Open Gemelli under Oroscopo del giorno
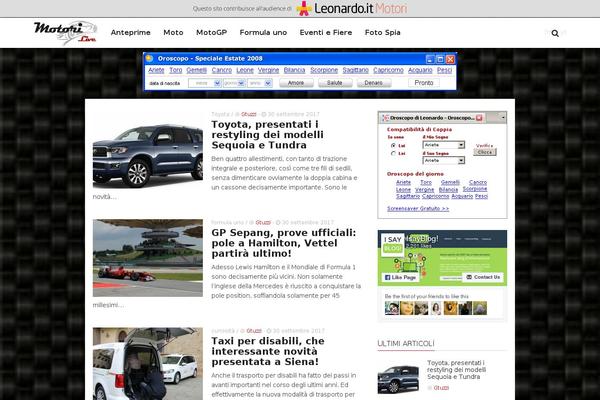Image resolution: width=600 pixels, height=400 pixels. tap(450, 182)
